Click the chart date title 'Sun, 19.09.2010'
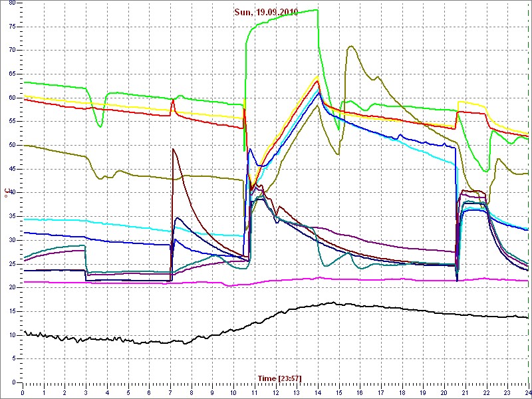Viewport: 532px width, 399px height. [266, 13]
